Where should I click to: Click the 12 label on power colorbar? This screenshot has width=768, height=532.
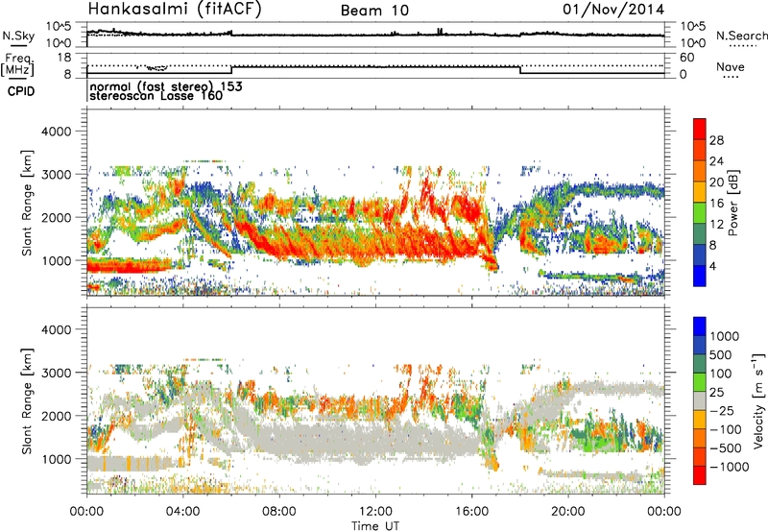[716, 224]
